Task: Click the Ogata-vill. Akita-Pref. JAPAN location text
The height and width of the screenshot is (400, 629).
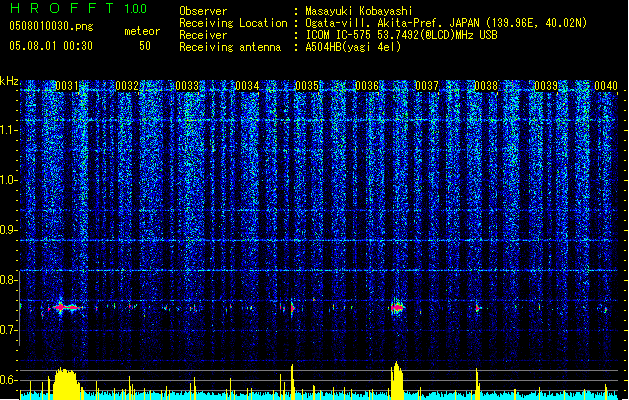Action: point(446,23)
